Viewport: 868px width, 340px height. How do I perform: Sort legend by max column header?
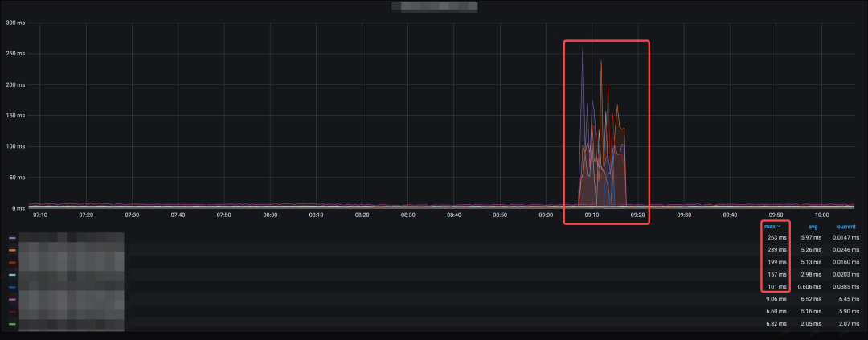tap(770, 227)
